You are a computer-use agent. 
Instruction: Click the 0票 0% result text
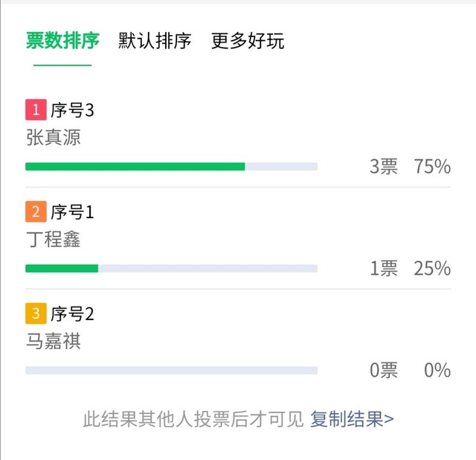(410, 370)
